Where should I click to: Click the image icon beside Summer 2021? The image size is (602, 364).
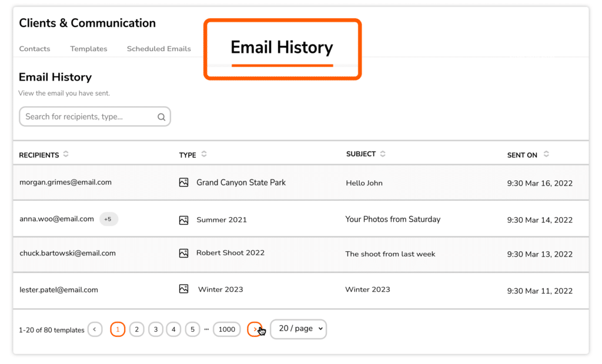click(x=183, y=218)
